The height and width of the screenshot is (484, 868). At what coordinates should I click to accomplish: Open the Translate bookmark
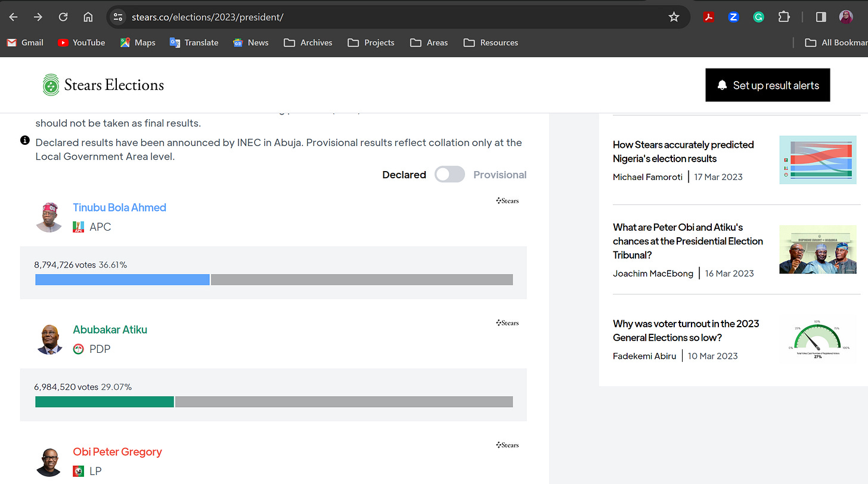pyautogui.click(x=194, y=42)
